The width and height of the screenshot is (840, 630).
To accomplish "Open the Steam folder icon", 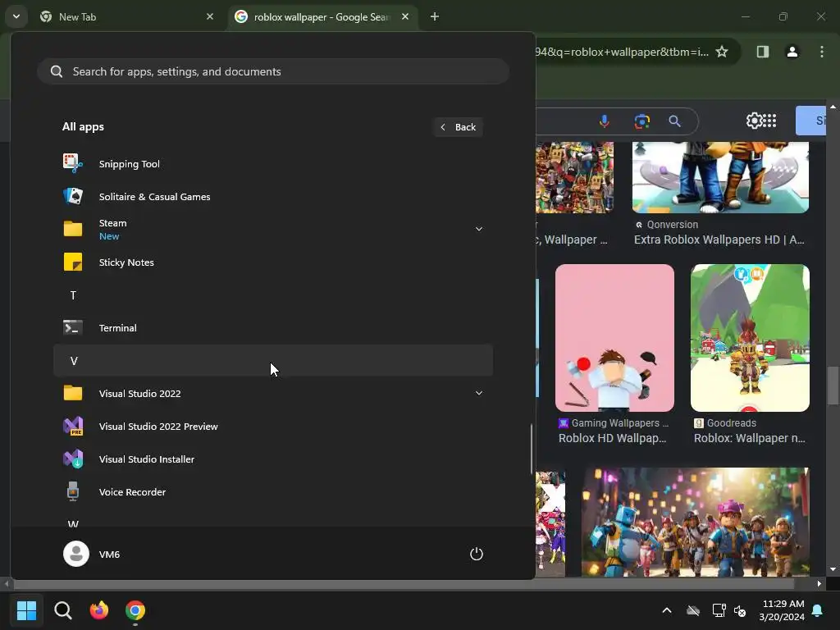I will coord(73,229).
